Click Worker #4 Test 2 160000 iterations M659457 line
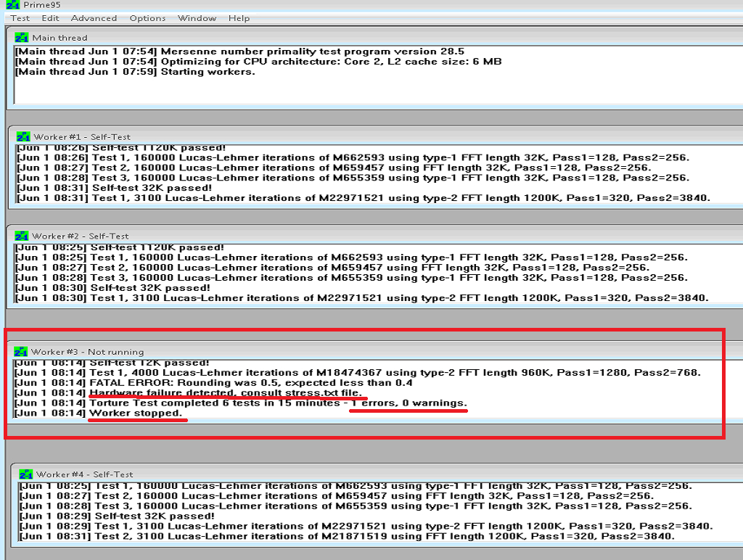Screen dimensions: 743x560 point(337,495)
